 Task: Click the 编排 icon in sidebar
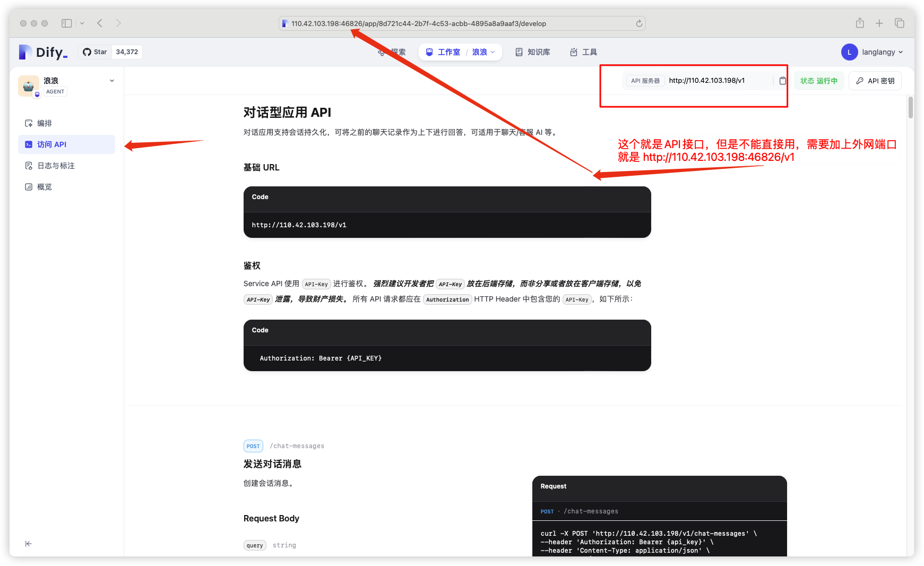29,123
